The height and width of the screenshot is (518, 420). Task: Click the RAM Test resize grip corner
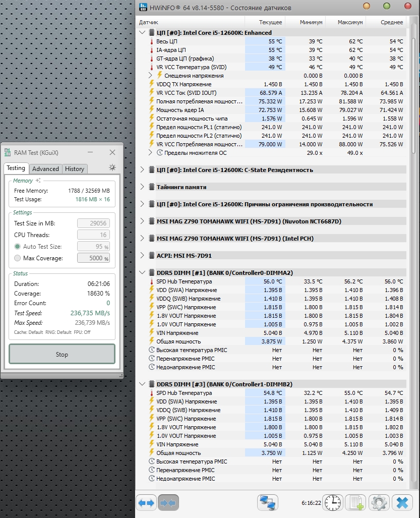[x=121, y=376]
